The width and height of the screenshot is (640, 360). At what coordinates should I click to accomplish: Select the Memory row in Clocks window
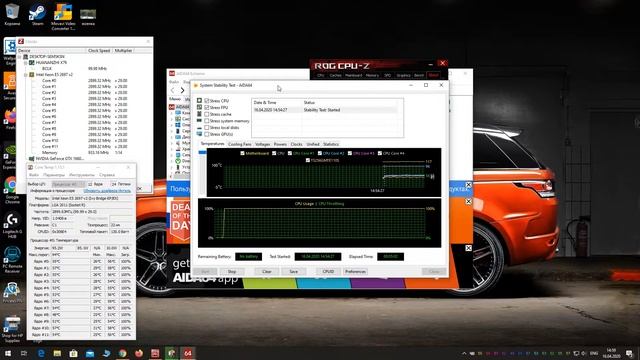[x=84, y=152]
